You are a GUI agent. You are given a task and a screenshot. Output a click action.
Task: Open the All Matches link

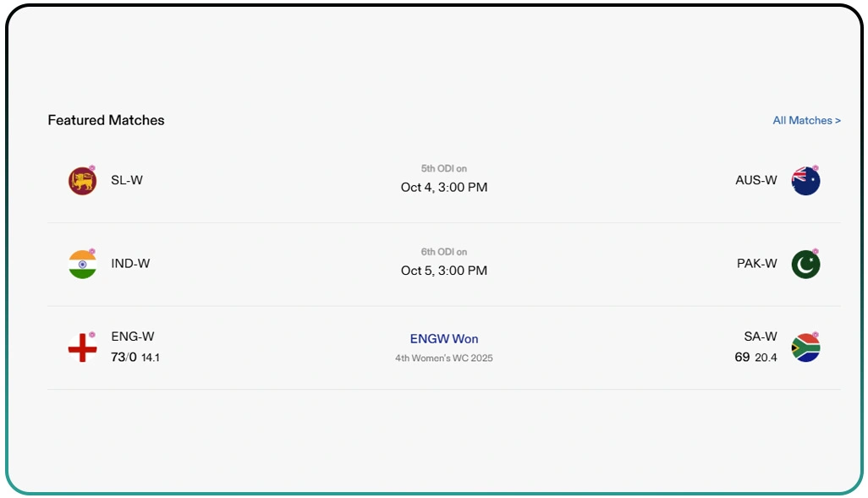[806, 121]
